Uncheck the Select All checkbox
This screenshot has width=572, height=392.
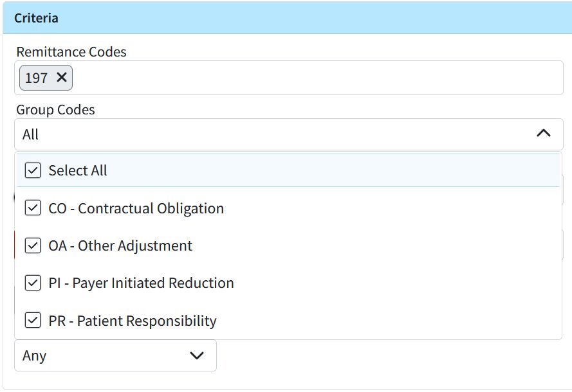[33, 170]
